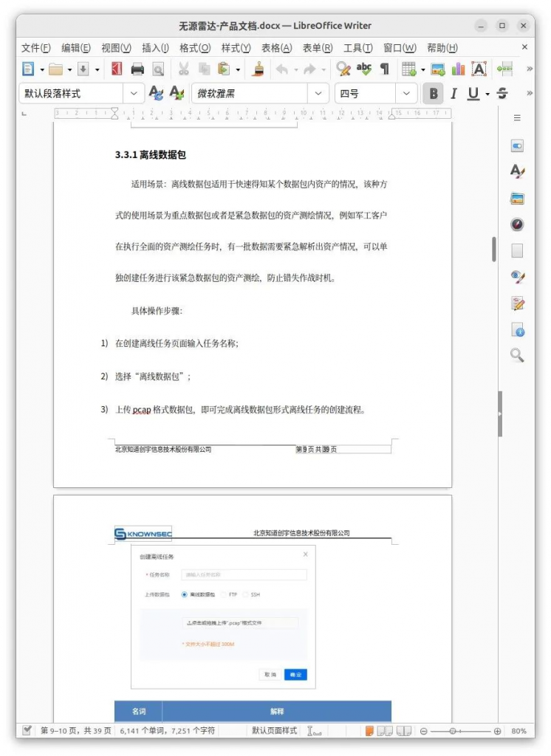Insert a chart from the toolbar
This screenshot has width=551, height=756.
(459, 69)
